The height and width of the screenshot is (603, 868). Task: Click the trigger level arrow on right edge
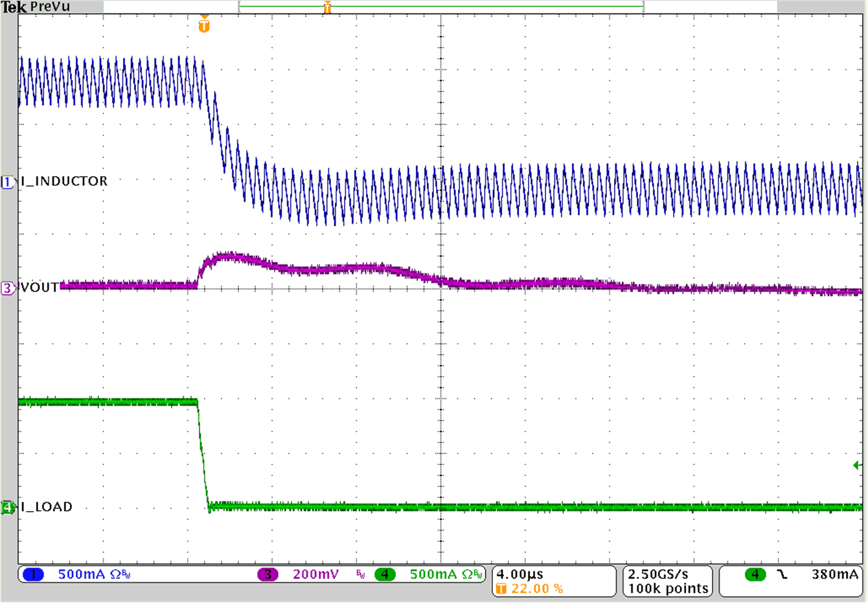858,465
